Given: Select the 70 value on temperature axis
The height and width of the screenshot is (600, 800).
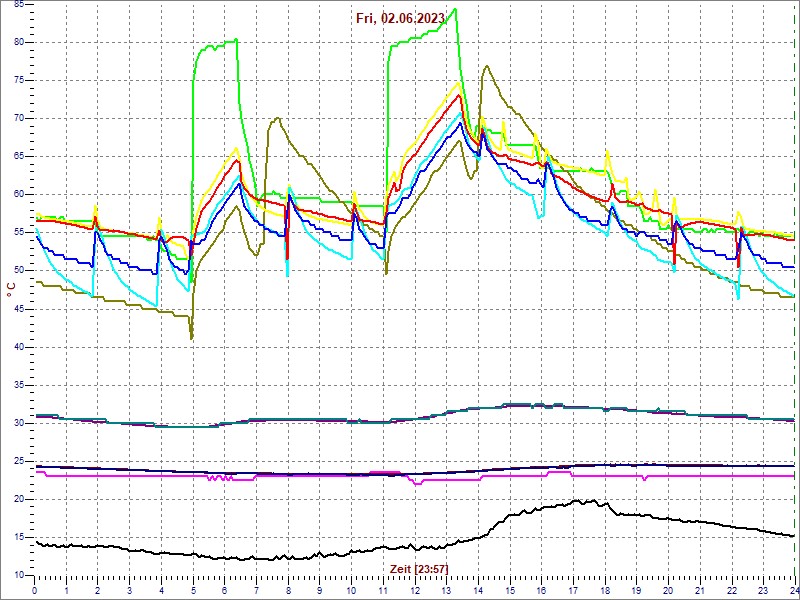Looking at the screenshot, I should (18, 119).
